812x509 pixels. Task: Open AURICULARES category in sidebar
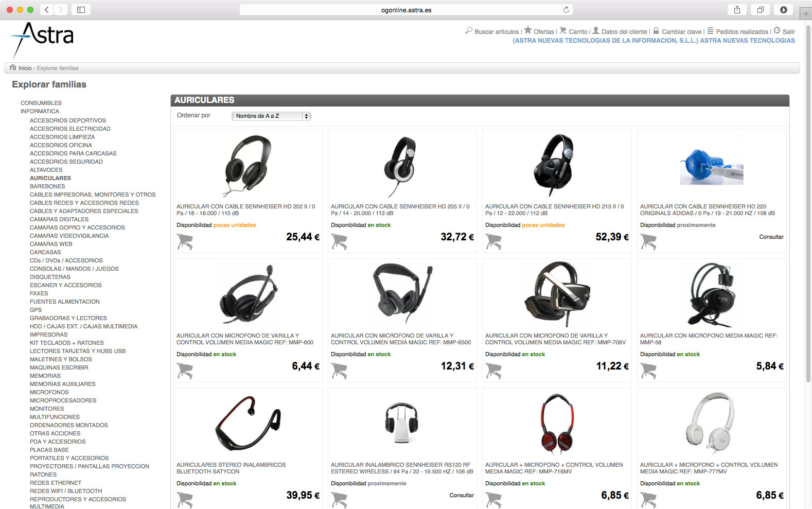tap(50, 178)
